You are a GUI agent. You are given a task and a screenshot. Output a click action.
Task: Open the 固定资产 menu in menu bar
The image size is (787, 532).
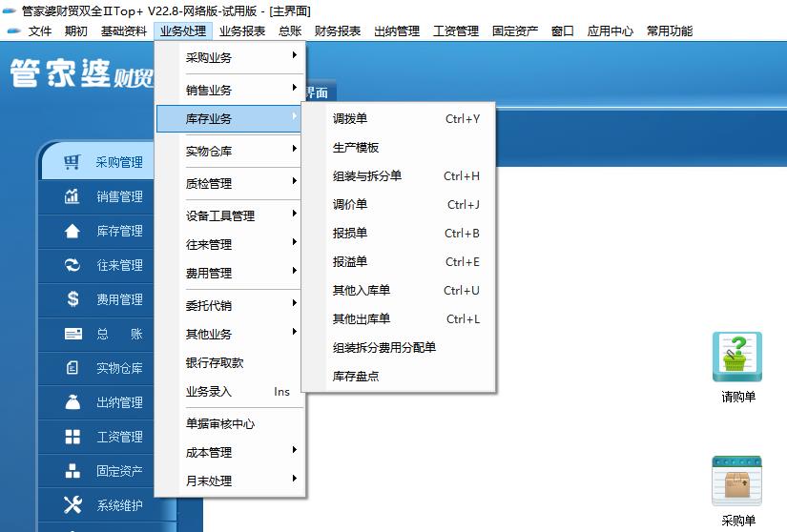coord(515,31)
